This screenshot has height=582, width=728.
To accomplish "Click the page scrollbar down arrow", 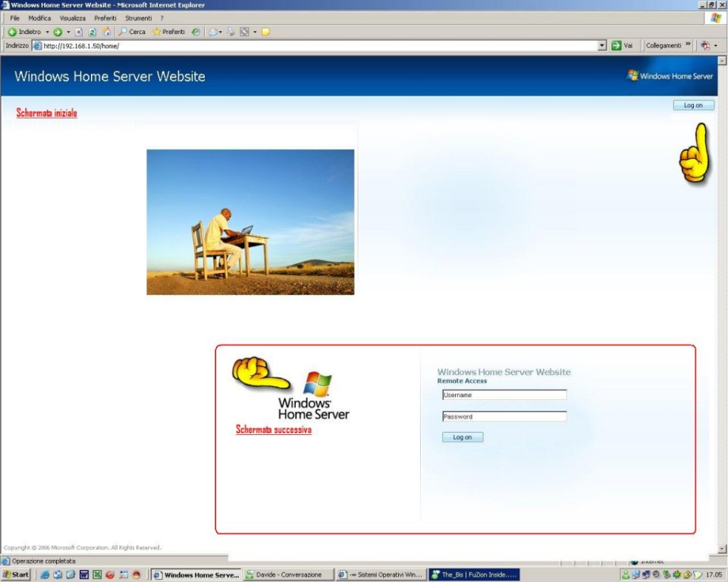I will click(x=722, y=549).
